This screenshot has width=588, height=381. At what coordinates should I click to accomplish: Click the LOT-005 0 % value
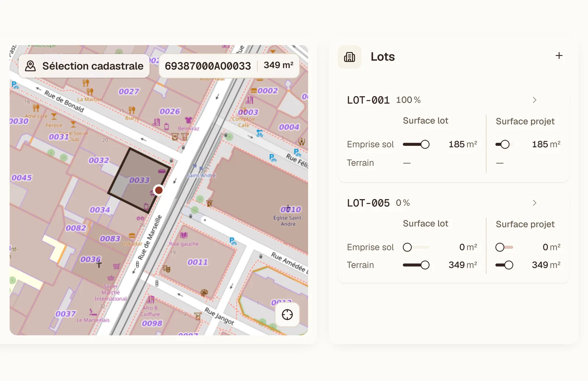coord(403,203)
